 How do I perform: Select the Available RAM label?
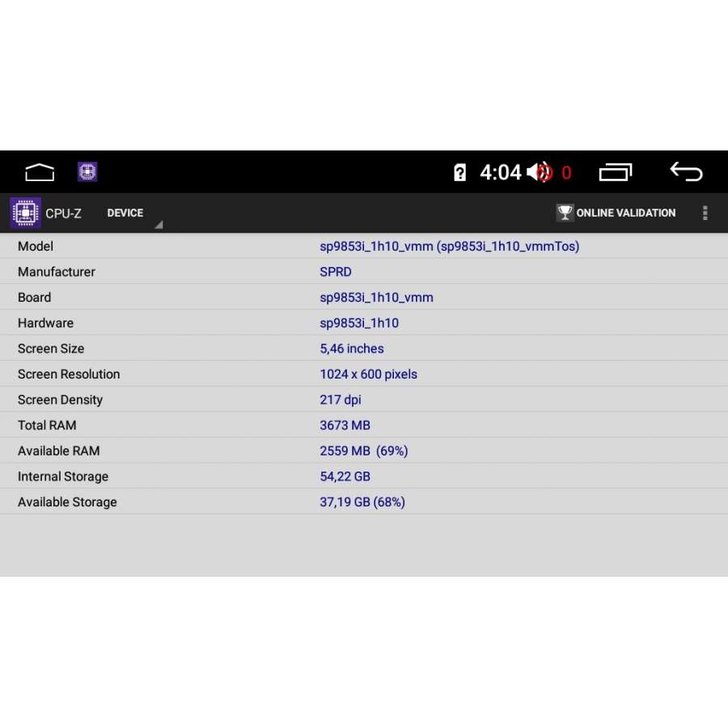click(x=58, y=451)
